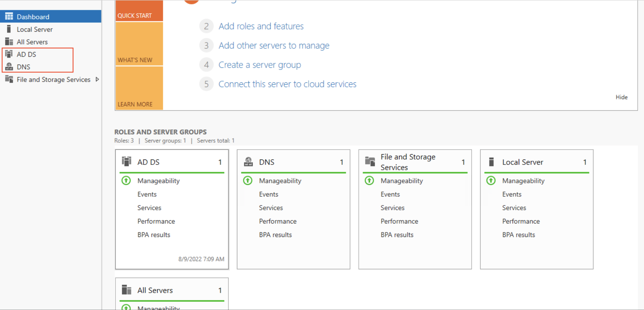Expand File and Storage Services in the sidebar
The image size is (644, 310).
tap(97, 79)
